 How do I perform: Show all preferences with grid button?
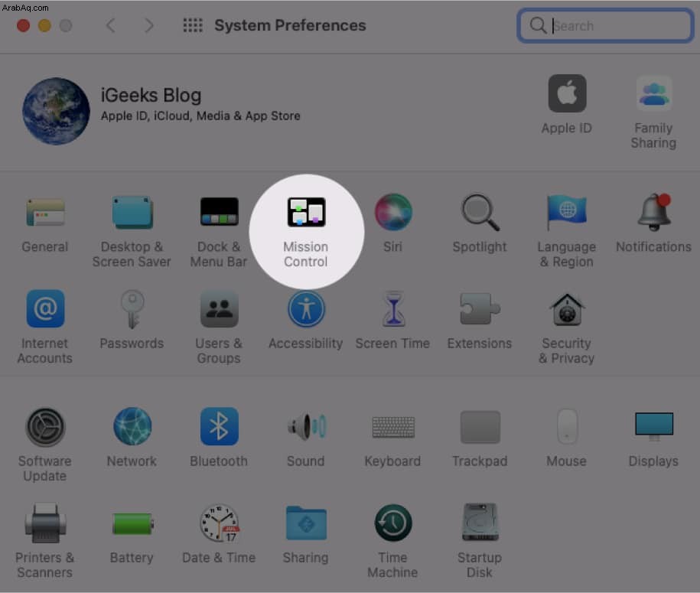click(193, 25)
